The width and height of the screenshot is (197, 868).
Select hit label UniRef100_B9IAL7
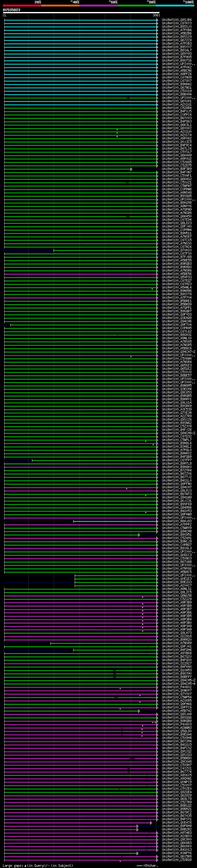coord(176,50)
